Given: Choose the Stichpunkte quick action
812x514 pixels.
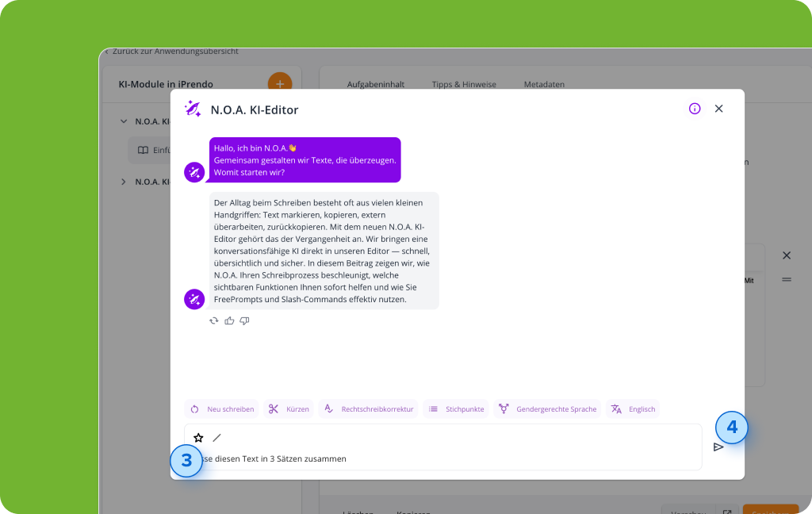Looking at the screenshot, I should (456, 409).
